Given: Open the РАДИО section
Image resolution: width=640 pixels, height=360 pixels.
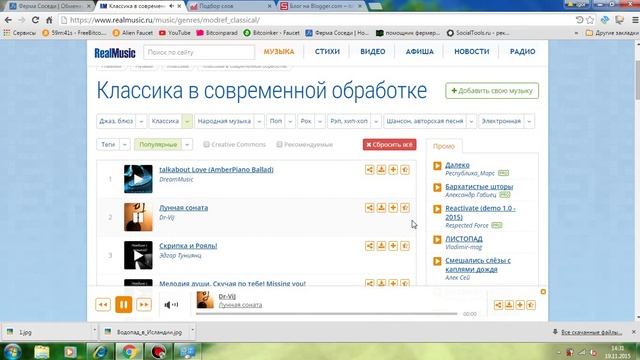Looking at the screenshot, I should (522, 52).
